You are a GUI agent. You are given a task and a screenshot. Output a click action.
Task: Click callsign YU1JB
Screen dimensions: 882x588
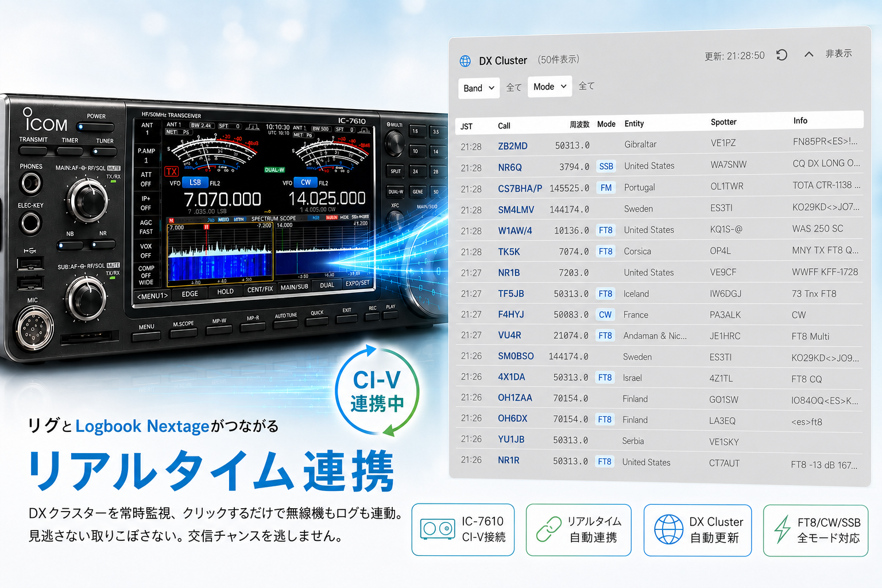coord(511,439)
